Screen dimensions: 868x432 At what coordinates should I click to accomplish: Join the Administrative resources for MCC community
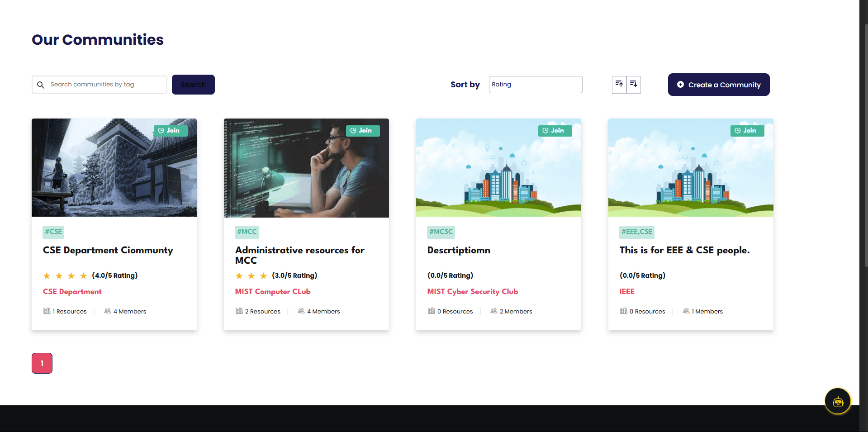coord(362,131)
